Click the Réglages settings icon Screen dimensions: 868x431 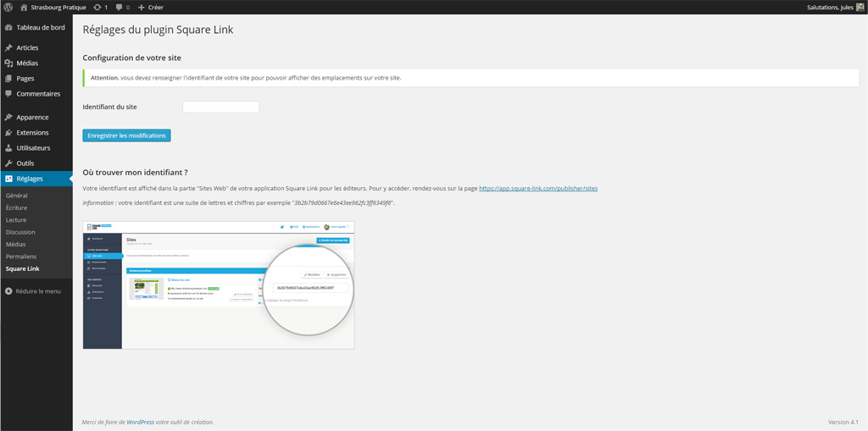(x=8, y=179)
